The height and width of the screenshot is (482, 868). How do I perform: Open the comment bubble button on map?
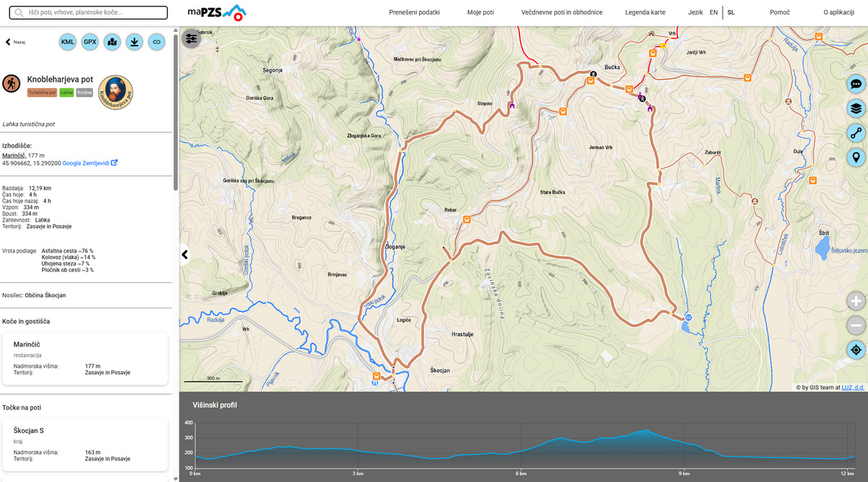click(x=856, y=84)
